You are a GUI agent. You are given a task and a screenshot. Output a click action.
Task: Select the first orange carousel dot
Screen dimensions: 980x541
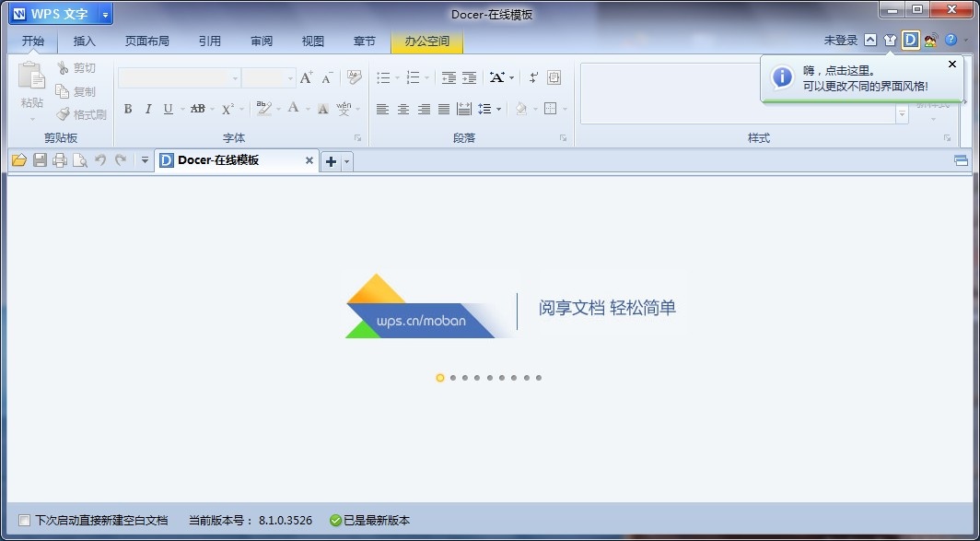[x=440, y=378]
